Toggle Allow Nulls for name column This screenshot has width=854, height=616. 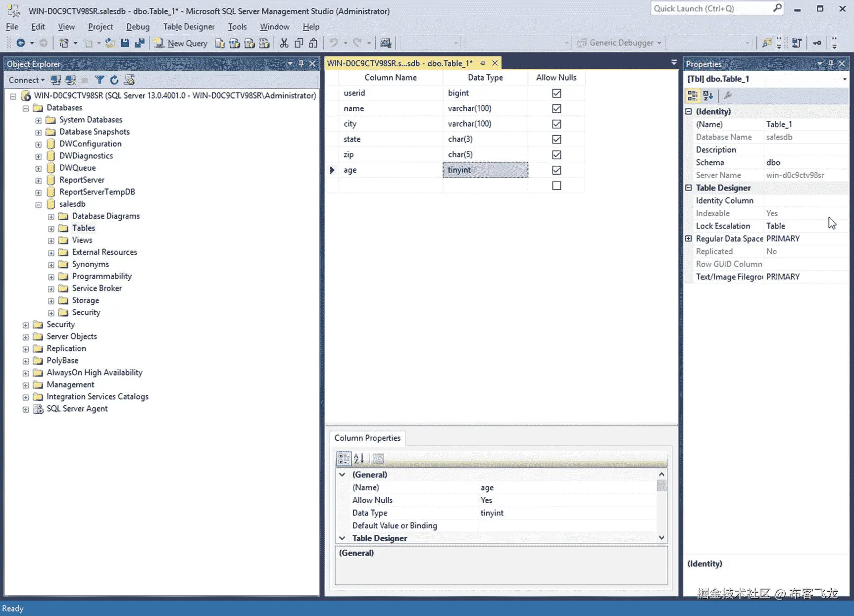(x=556, y=108)
